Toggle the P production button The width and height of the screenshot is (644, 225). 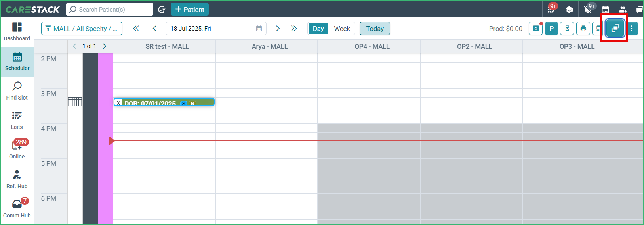(x=551, y=29)
